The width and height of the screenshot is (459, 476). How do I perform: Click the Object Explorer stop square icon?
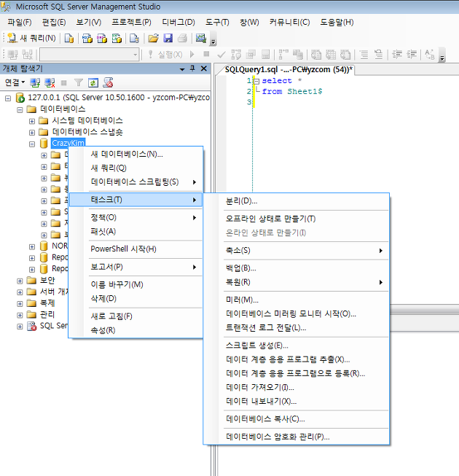point(63,82)
